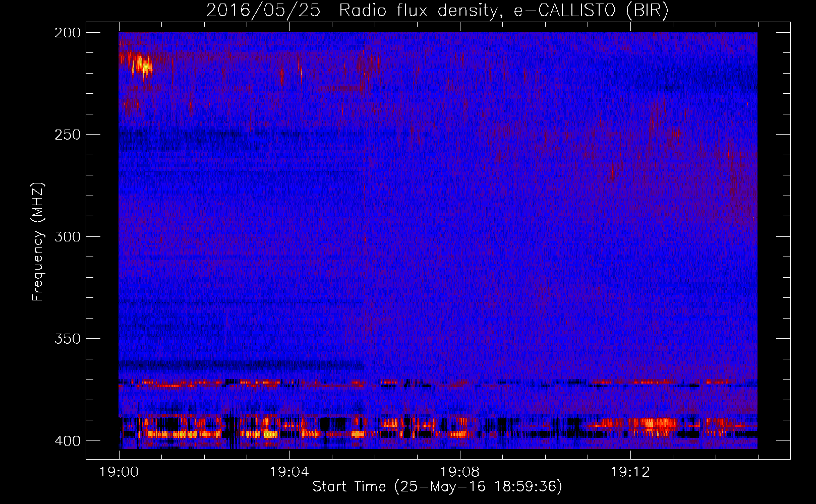Select the 300 frequency tick label
This screenshot has width=816, height=504.
click(67, 236)
